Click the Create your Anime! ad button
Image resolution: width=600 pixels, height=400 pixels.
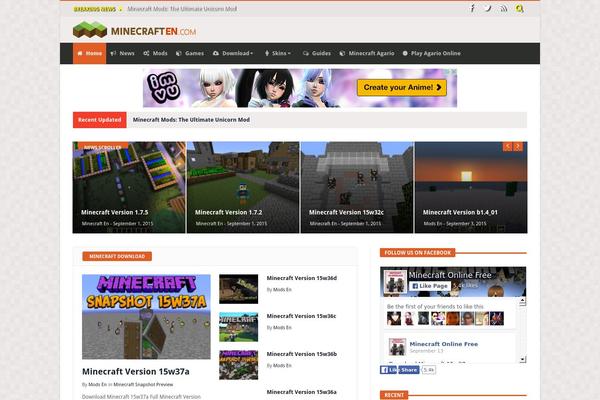[402, 88]
